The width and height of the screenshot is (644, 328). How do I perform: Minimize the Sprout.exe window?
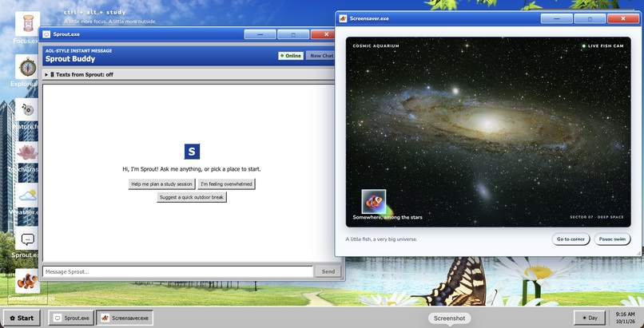coord(260,34)
